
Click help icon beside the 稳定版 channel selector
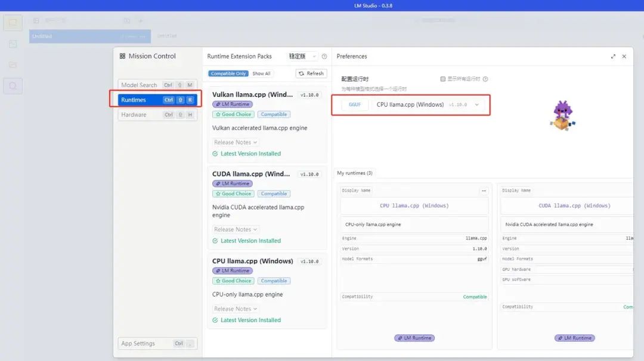(324, 56)
